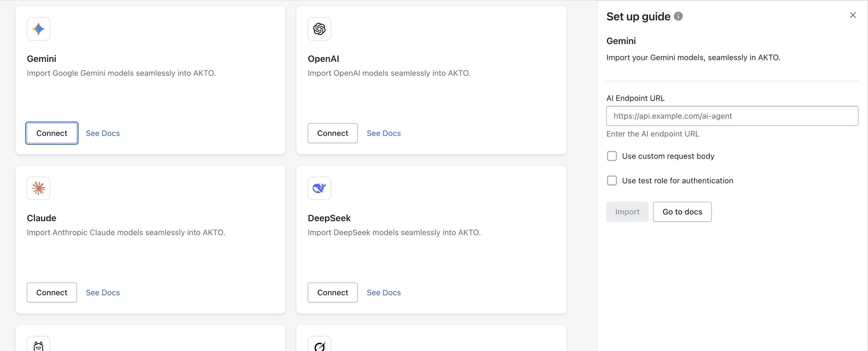Open See Docs link for Gemini

click(103, 133)
